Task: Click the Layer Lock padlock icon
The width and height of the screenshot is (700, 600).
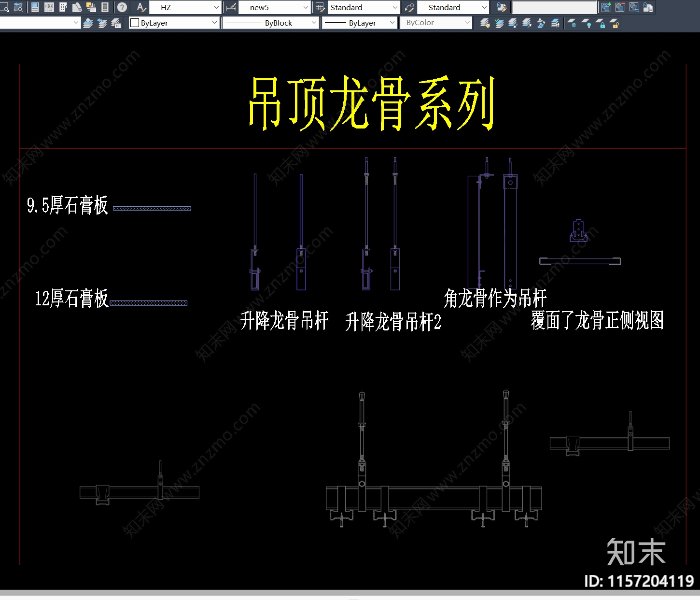Action: pyautogui.click(x=600, y=23)
